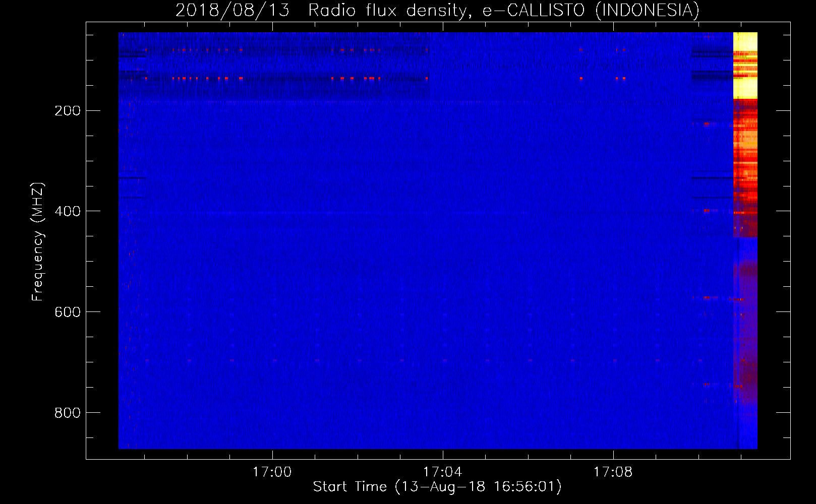Click the 17:00 time tick label

272,472
